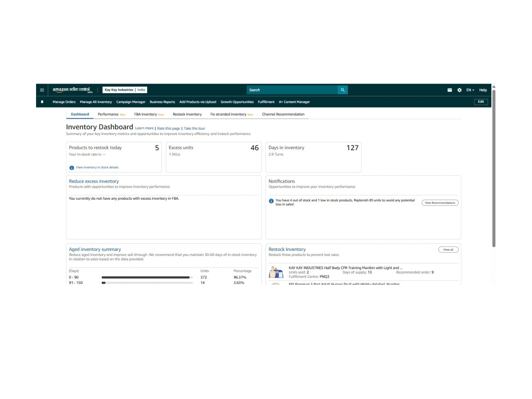Click the Learn more link
The image size is (532, 399).
[x=144, y=128]
